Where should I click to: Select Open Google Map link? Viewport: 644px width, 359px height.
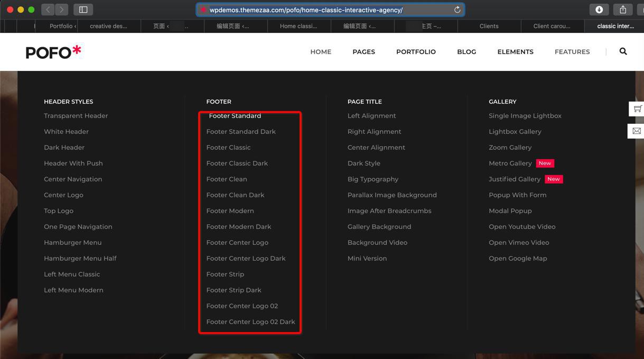[x=518, y=259]
